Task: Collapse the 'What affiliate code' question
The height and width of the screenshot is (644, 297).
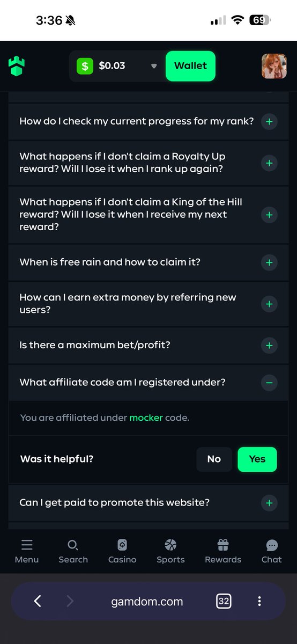Action: pyautogui.click(x=269, y=383)
